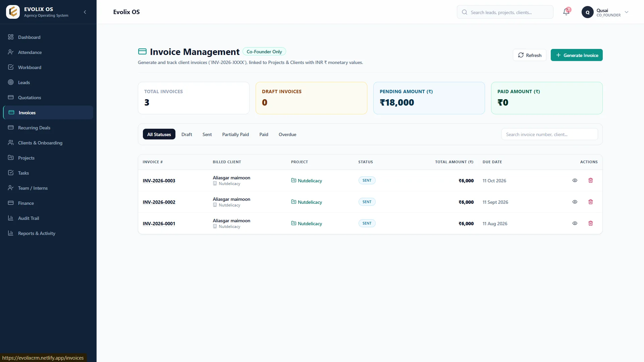This screenshot has height=362, width=644.
Task: Click the Tasks checkbox icon
Action: click(x=11, y=173)
